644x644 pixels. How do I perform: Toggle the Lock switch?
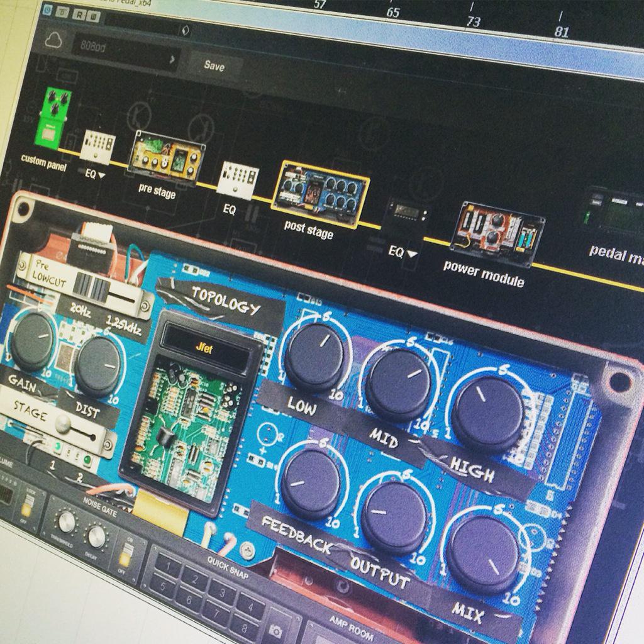point(28,504)
